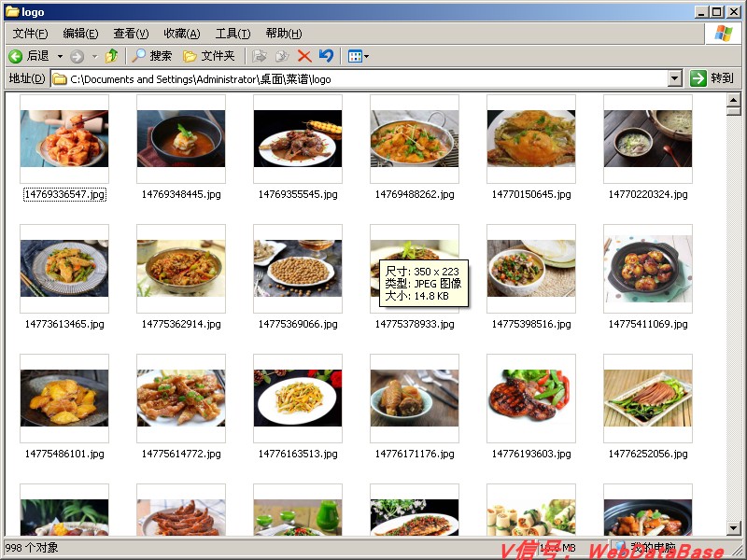Open the Forward history dropdown arrow
The image size is (747, 560).
(95, 56)
